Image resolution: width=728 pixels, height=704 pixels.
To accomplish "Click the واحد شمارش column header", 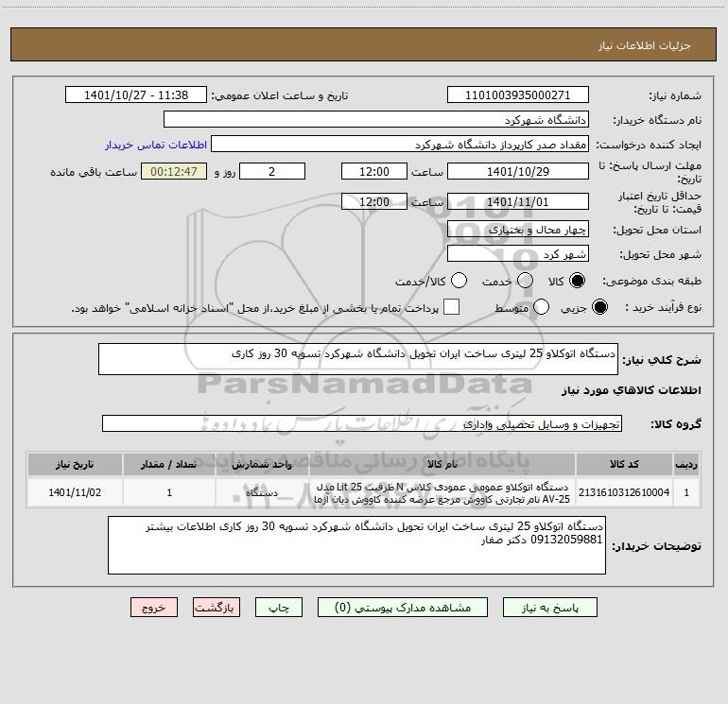I will click(x=262, y=465).
